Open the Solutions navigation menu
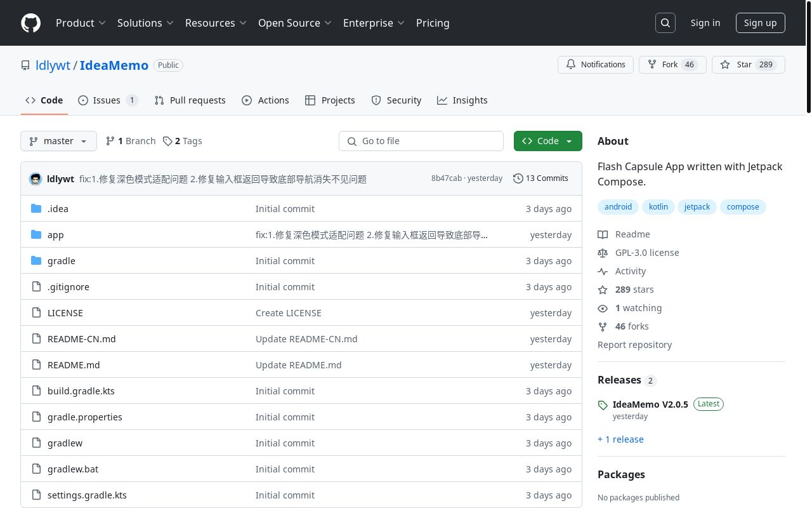This screenshot has height=508, width=812. 145,23
